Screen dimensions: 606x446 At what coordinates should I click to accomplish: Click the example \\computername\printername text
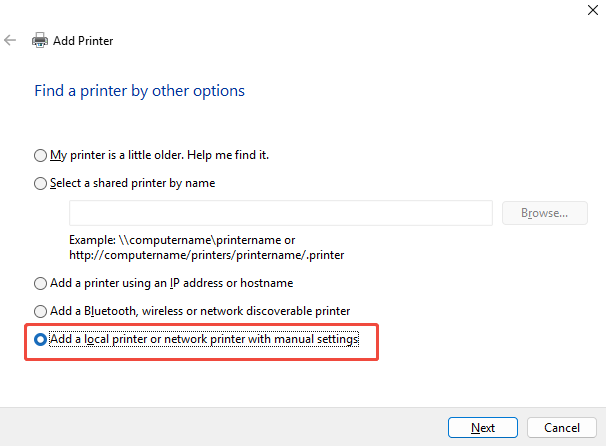click(x=182, y=240)
